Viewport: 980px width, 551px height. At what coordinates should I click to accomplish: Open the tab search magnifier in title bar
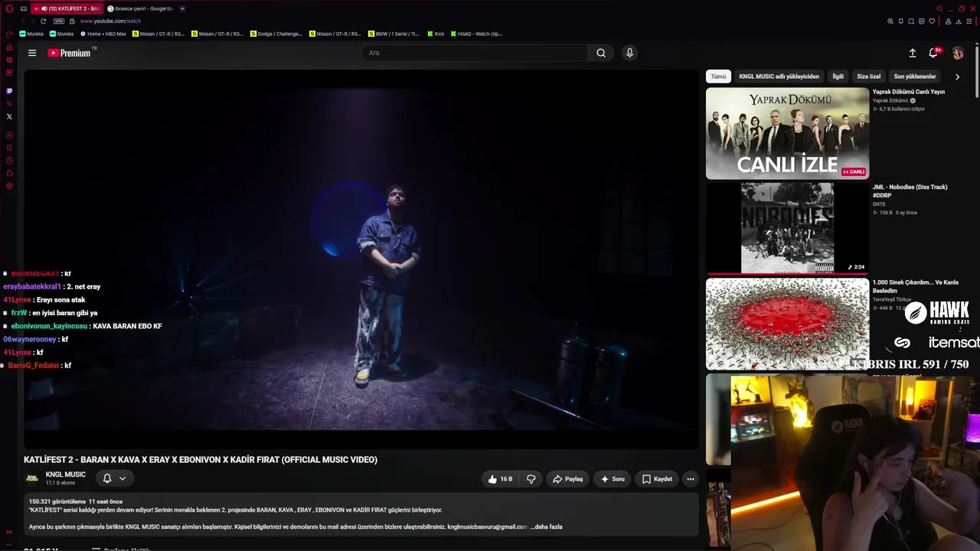[x=939, y=8]
